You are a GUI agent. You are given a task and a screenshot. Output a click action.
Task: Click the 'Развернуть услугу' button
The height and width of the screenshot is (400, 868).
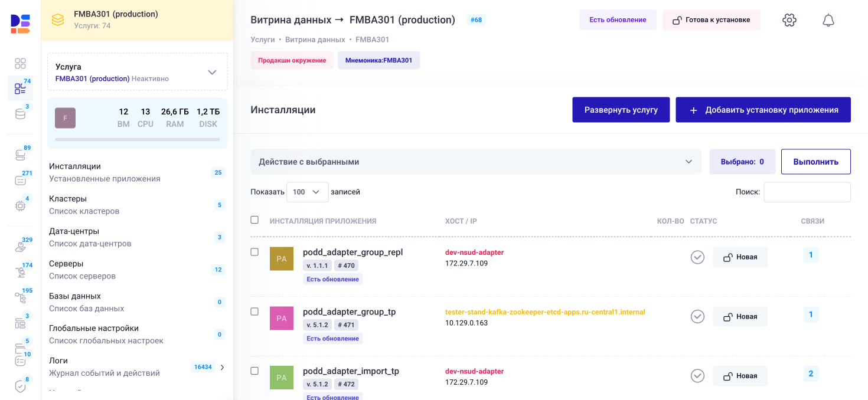tap(621, 109)
